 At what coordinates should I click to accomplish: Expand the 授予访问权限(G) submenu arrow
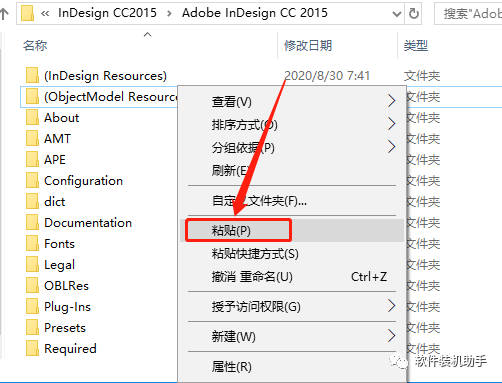(392, 306)
